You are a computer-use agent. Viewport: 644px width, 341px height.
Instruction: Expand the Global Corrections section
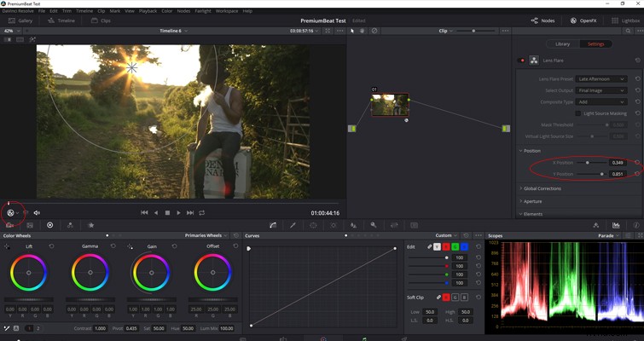pos(541,188)
